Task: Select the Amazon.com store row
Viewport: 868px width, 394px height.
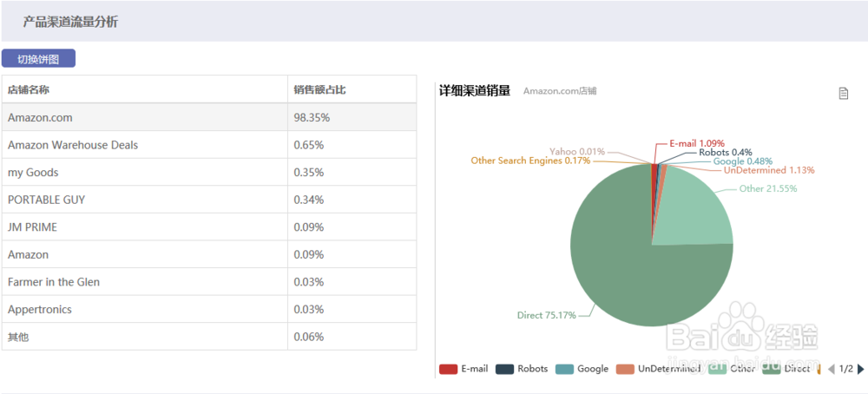Action: click(x=209, y=117)
